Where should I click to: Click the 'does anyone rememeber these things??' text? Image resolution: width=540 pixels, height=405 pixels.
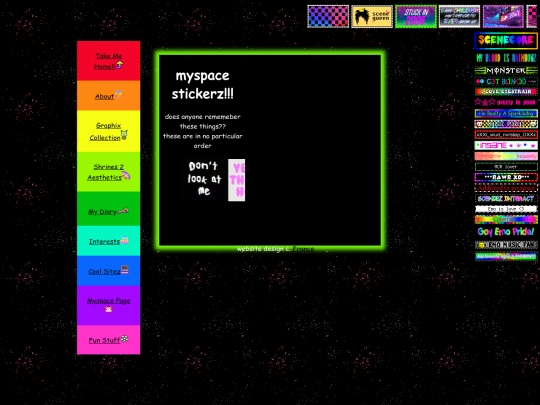pyautogui.click(x=202, y=121)
